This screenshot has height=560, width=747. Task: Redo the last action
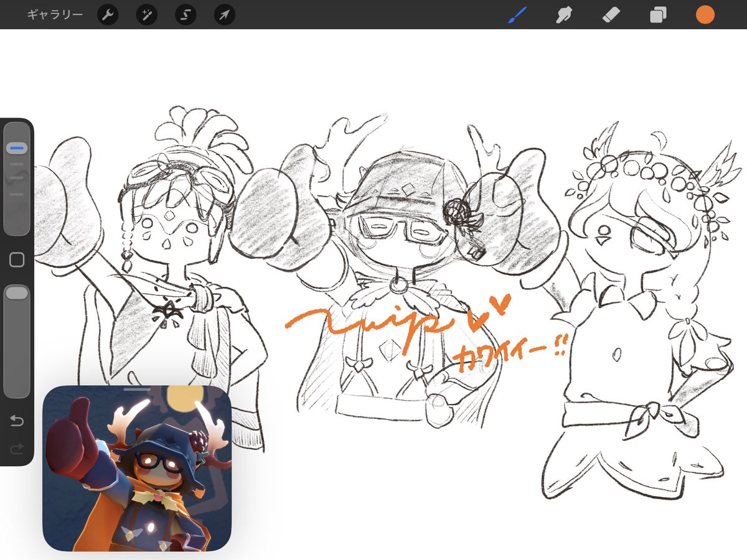17,448
